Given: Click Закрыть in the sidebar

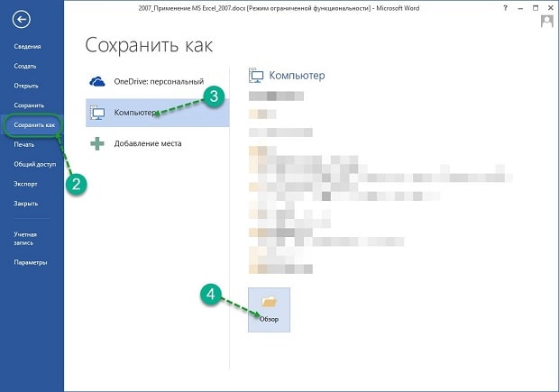Looking at the screenshot, I should pos(25,204).
